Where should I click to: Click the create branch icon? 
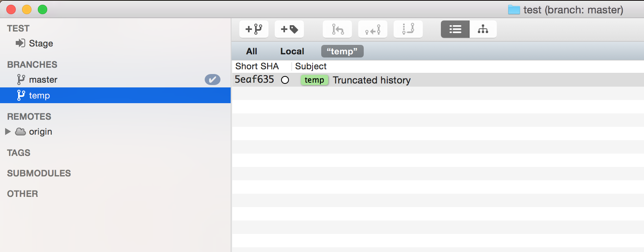254,29
